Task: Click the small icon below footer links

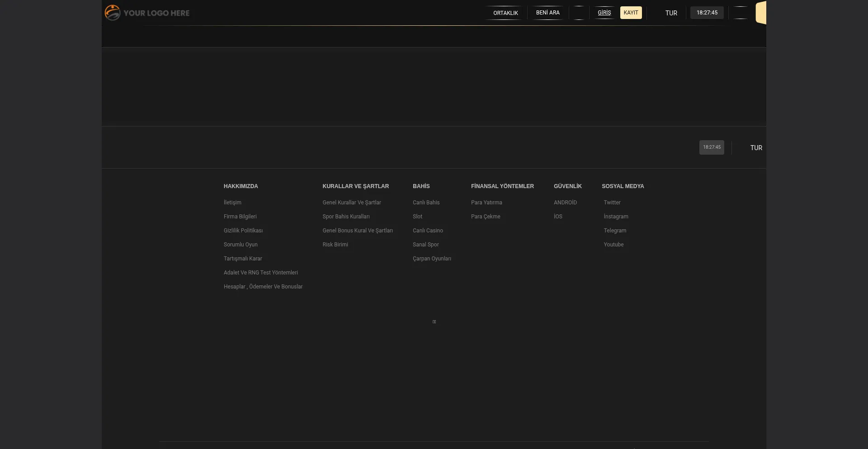Action: click(x=434, y=322)
